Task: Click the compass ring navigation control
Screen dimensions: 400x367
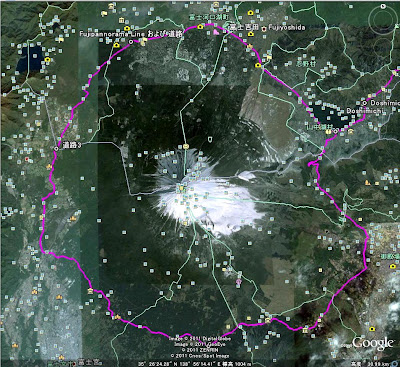Action: click(383, 21)
